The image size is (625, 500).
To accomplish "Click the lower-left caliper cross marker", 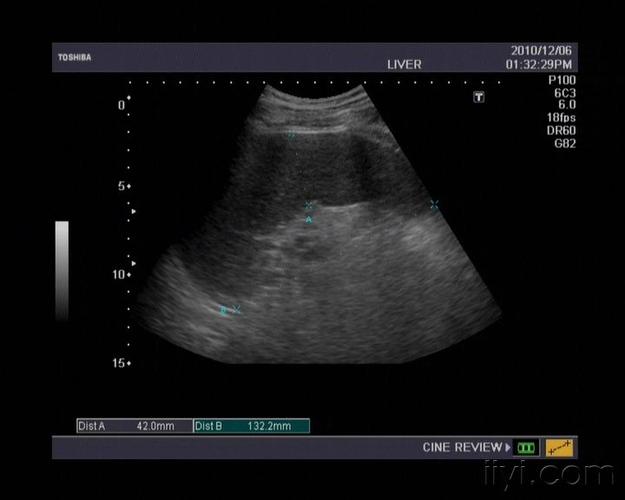I will tap(236, 309).
